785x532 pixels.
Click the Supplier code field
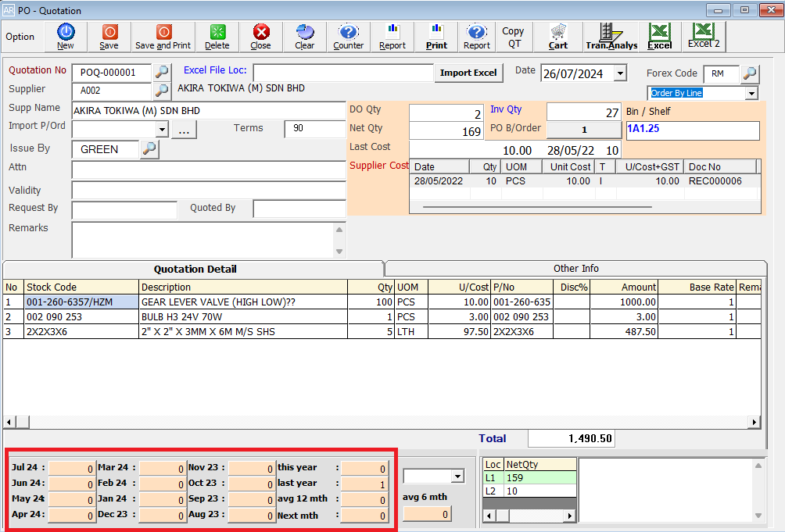point(112,91)
